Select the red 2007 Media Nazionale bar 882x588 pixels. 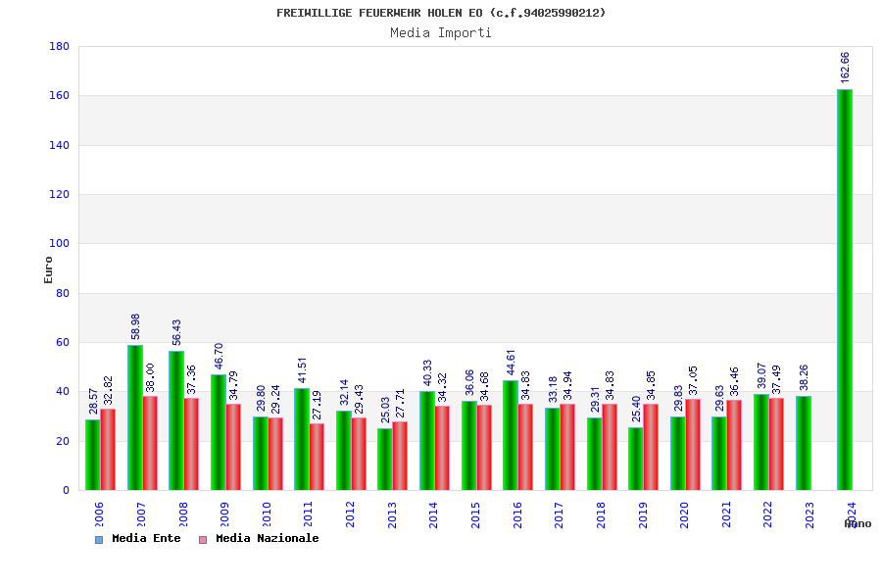150,443
